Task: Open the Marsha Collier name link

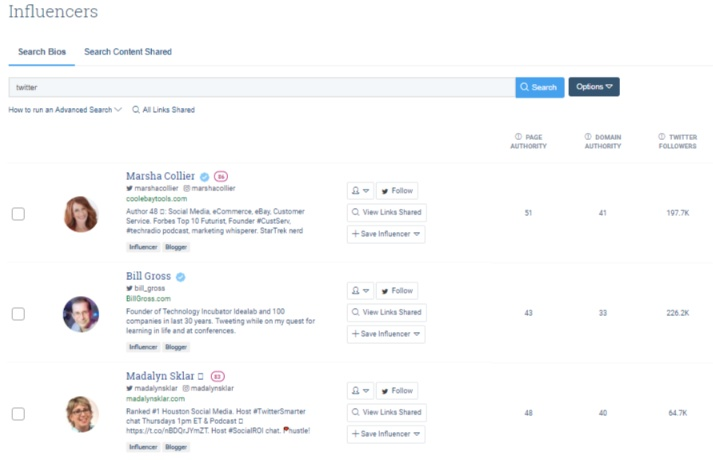Action: coord(161,176)
